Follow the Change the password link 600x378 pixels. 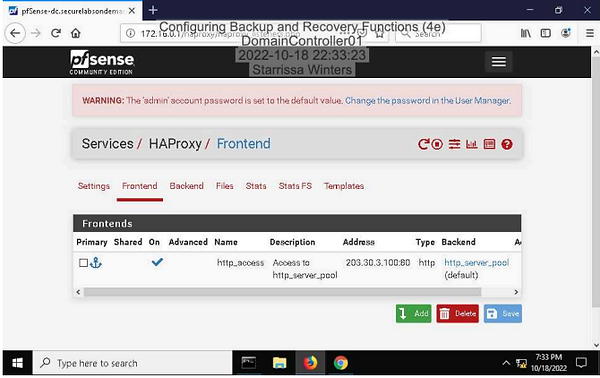[x=427, y=101]
